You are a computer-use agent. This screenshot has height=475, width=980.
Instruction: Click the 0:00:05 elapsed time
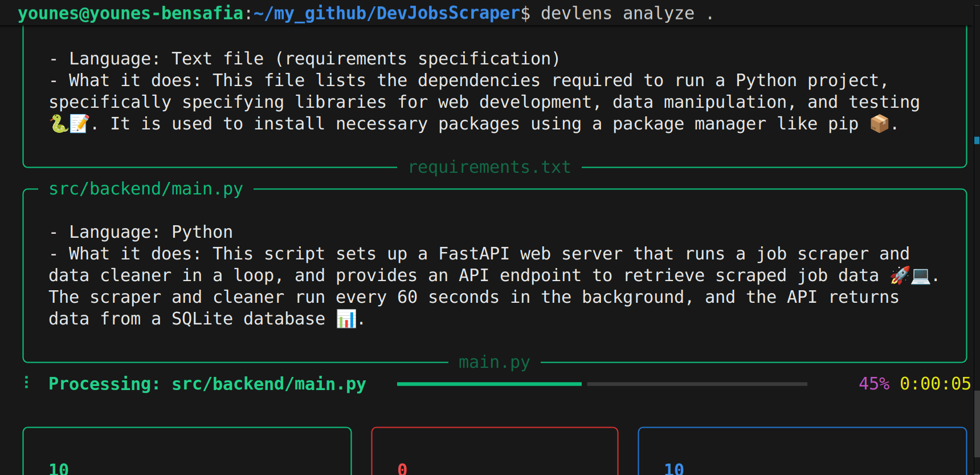coord(934,384)
